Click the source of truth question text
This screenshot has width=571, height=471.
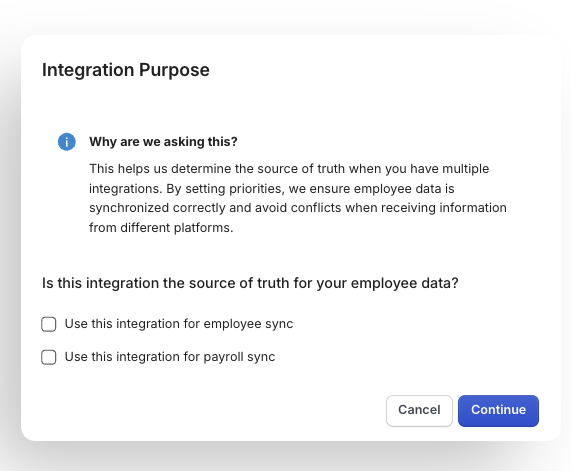(x=250, y=283)
